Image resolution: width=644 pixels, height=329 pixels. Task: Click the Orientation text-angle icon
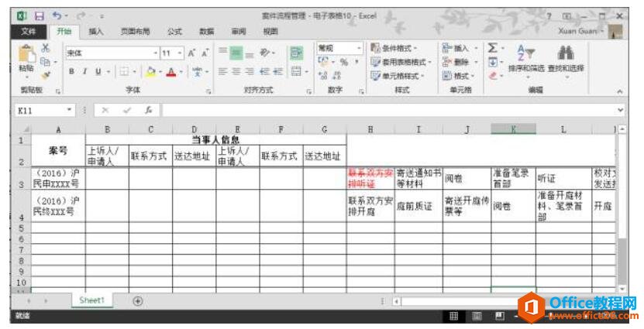point(265,53)
